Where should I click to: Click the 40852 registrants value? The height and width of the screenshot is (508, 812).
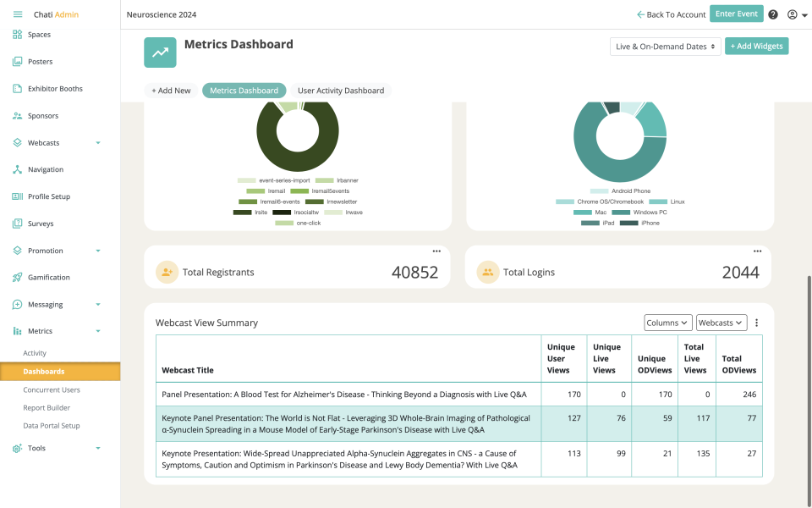click(414, 272)
